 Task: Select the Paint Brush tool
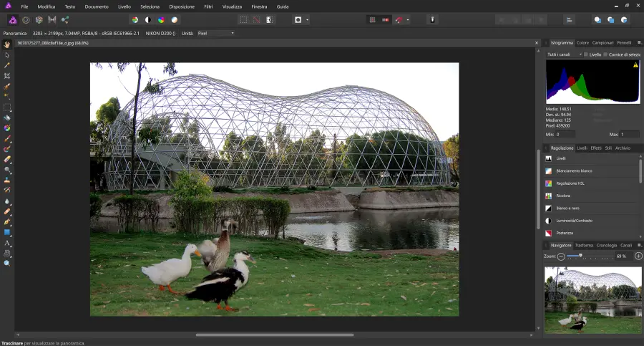[7, 139]
